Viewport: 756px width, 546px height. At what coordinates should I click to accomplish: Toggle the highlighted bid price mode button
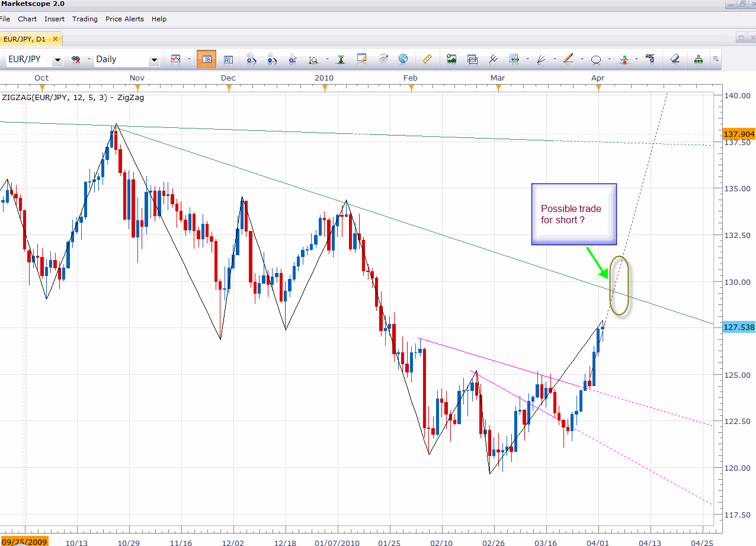coord(207,59)
